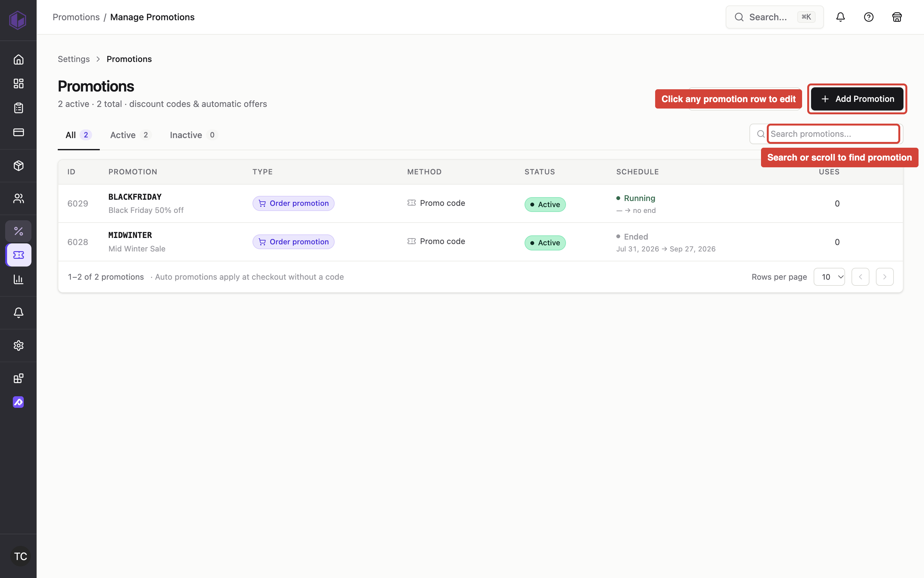Viewport: 924px width, 578px height.
Task: Click Order promotion badge for MIDWINTER
Action: (x=293, y=242)
